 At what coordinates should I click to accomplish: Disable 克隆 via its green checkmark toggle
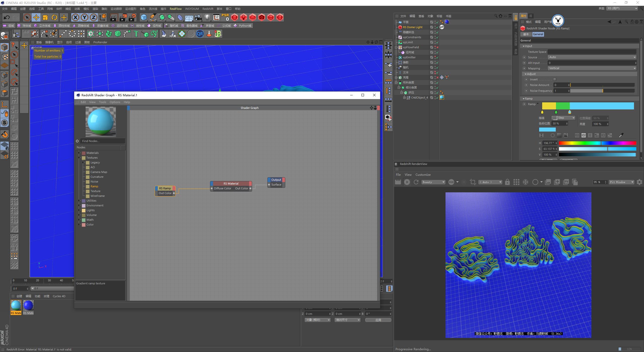tap(437, 77)
